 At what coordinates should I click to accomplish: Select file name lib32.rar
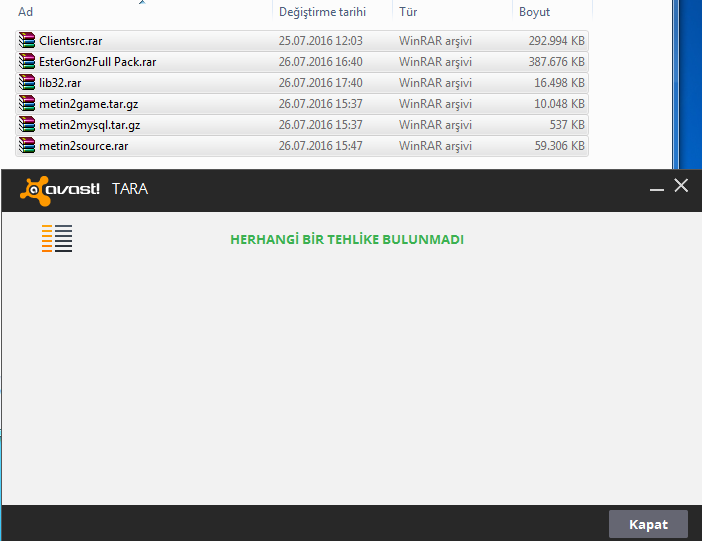tap(60, 83)
